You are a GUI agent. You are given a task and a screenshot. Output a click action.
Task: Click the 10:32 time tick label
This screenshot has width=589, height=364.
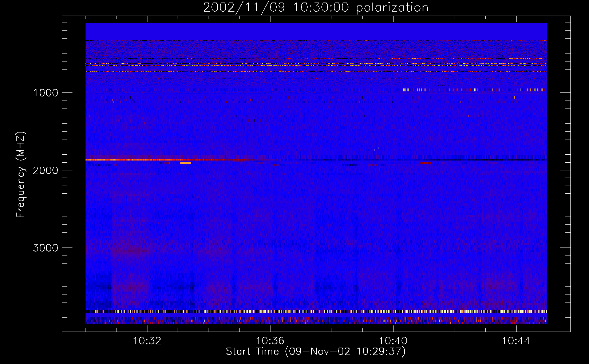tap(147, 341)
